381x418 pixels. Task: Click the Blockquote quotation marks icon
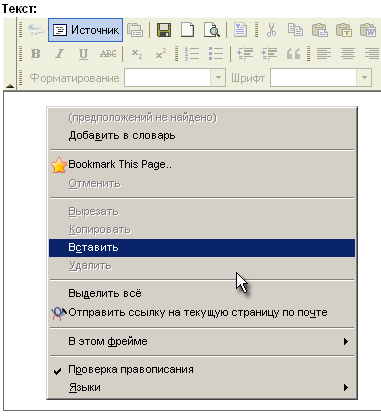point(293,54)
